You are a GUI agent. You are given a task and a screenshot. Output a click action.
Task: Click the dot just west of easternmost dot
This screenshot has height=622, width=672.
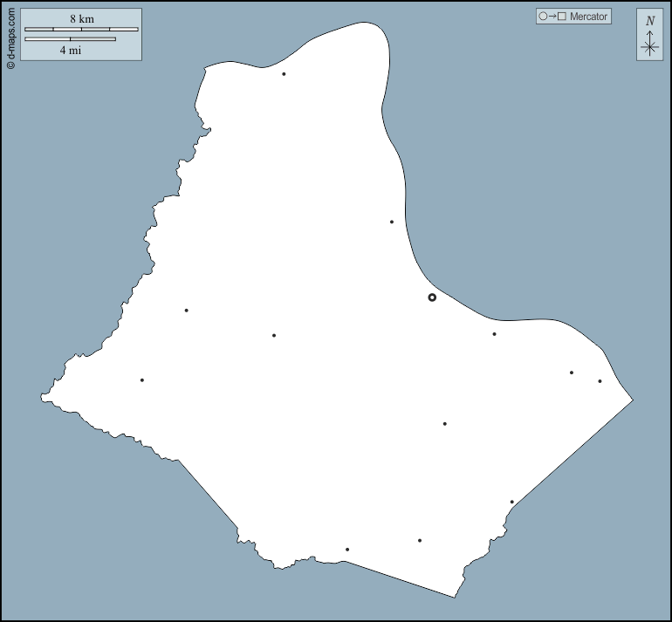click(x=572, y=373)
